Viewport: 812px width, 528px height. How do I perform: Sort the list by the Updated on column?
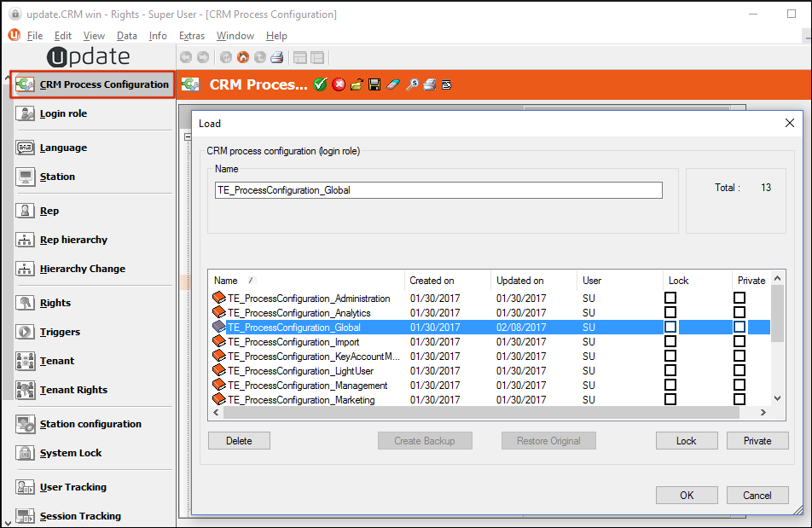pos(533,281)
